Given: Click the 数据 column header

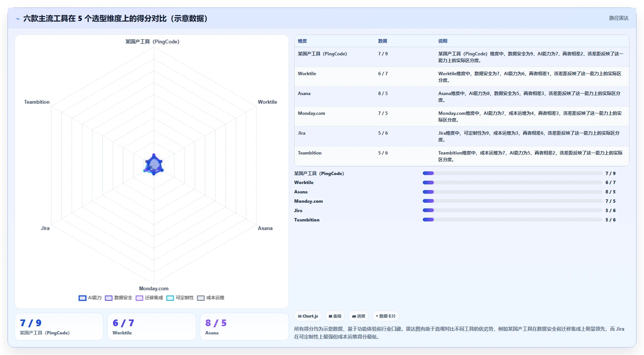Looking at the screenshot, I should click(382, 41).
